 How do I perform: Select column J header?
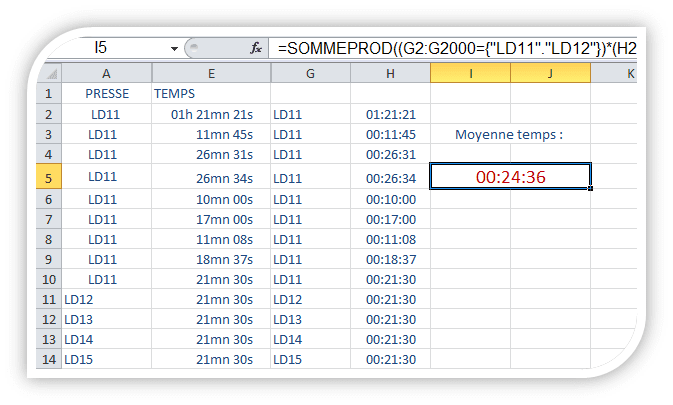550,74
